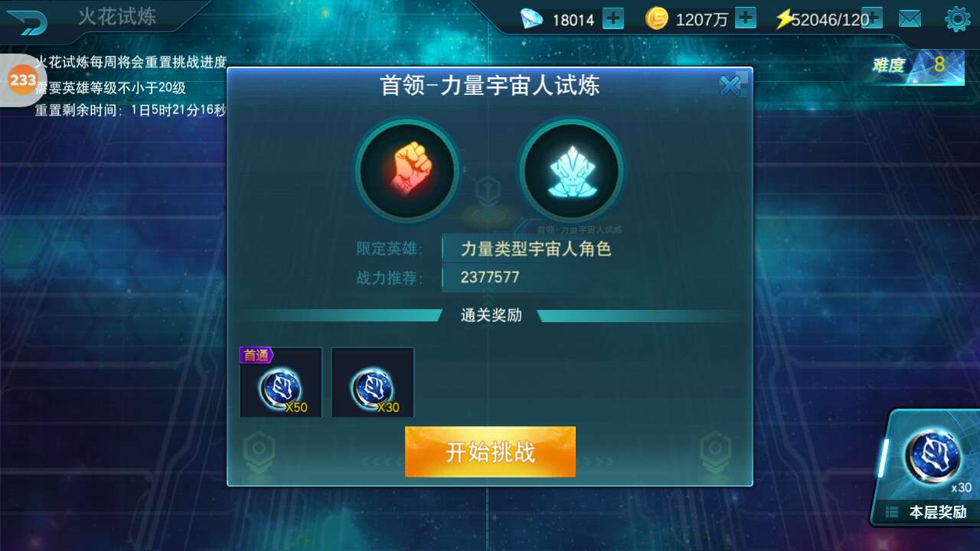Open the mail envelope icon
Screen dimensions: 980x551
click(x=910, y=19)
